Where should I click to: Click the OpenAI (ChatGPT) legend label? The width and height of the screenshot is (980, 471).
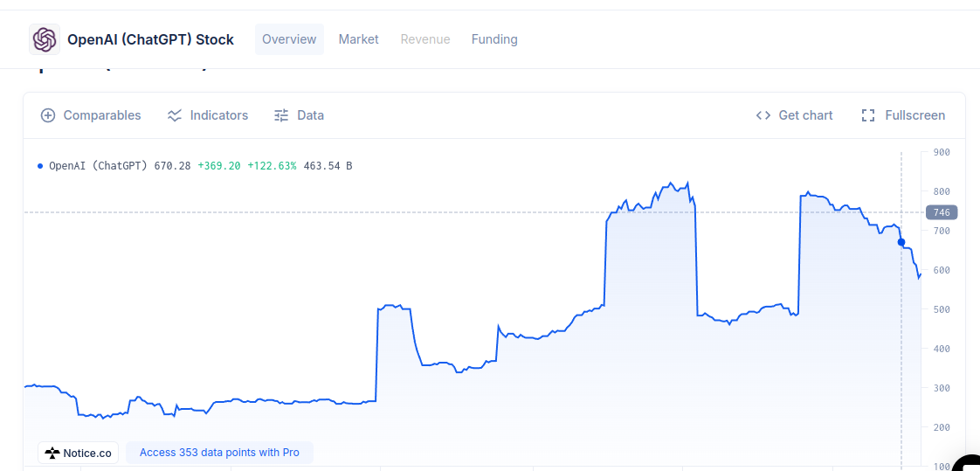99,166
